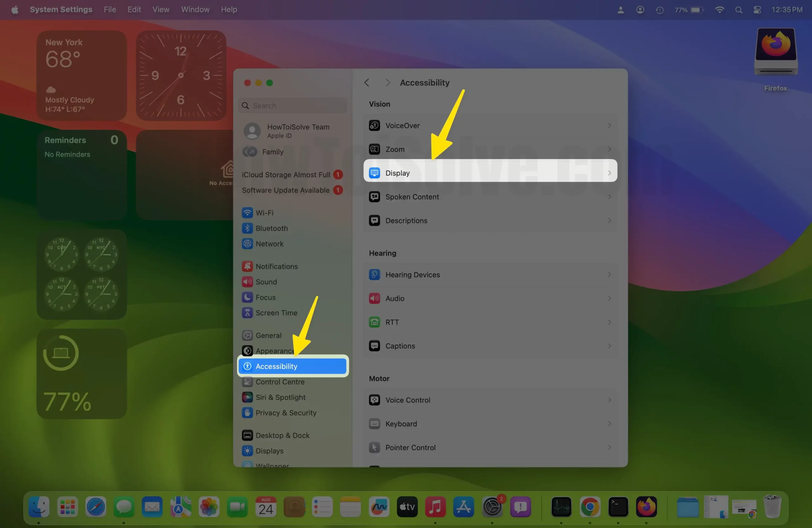The image size is (812, 528).
Task: Click the Network globe icon
Action: 247,244
